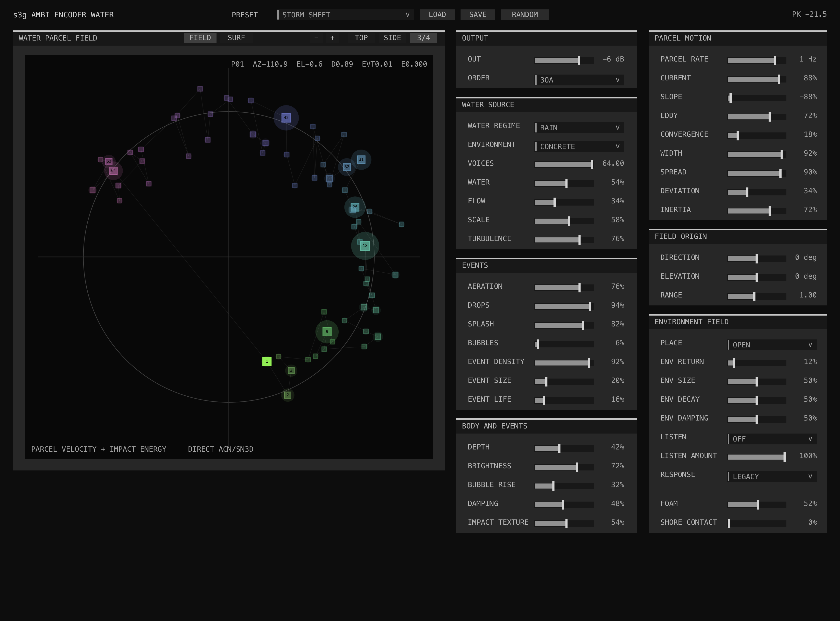The width and height of the screenshot is (840, 621).
Task: Click the DIRECT ACN/SN3D label
Action: pyautogui.click(x=221, y=449)
